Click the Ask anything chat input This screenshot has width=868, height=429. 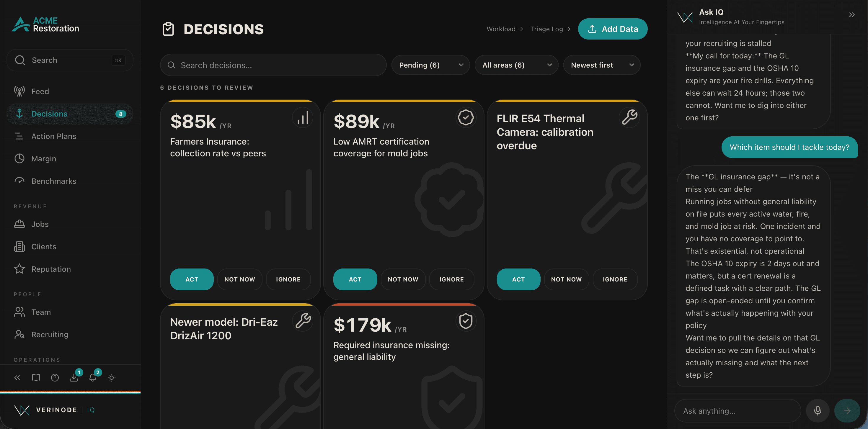[737, 411]
